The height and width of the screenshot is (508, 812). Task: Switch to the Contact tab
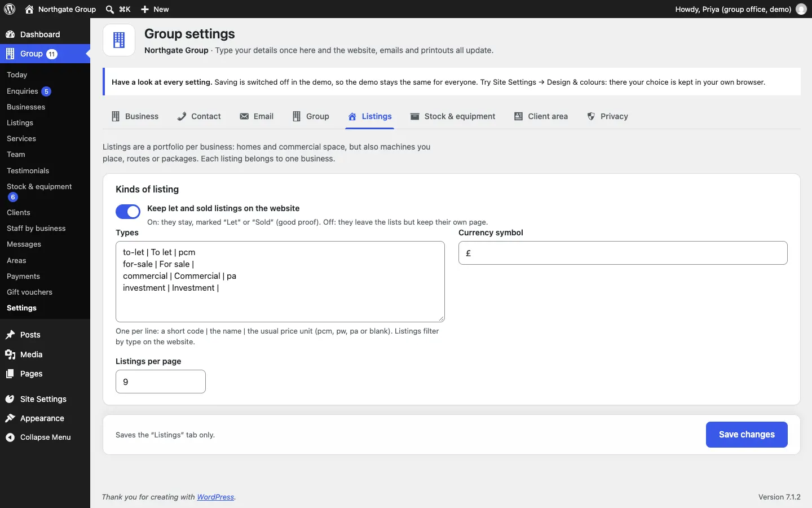(199, 116)
